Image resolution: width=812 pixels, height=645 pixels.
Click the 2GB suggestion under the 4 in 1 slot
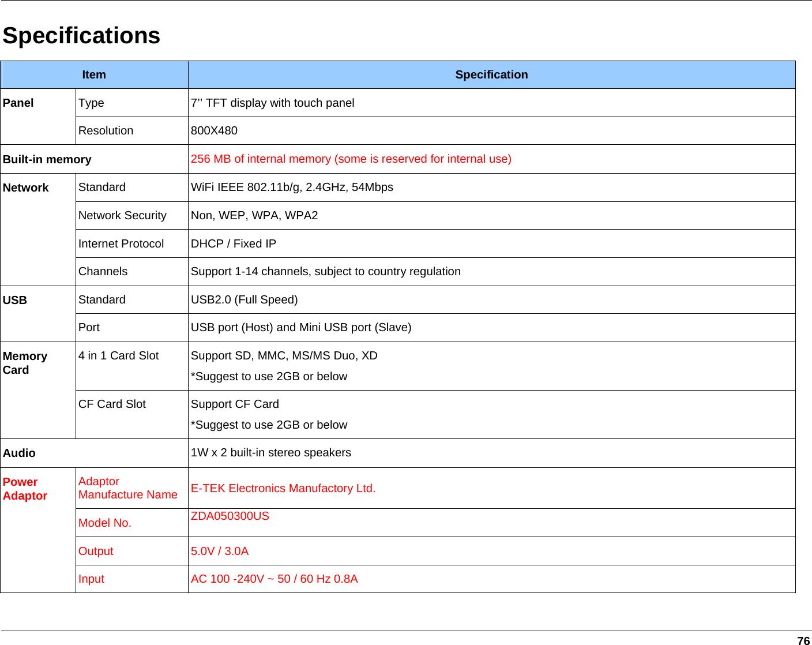(269, 376)
